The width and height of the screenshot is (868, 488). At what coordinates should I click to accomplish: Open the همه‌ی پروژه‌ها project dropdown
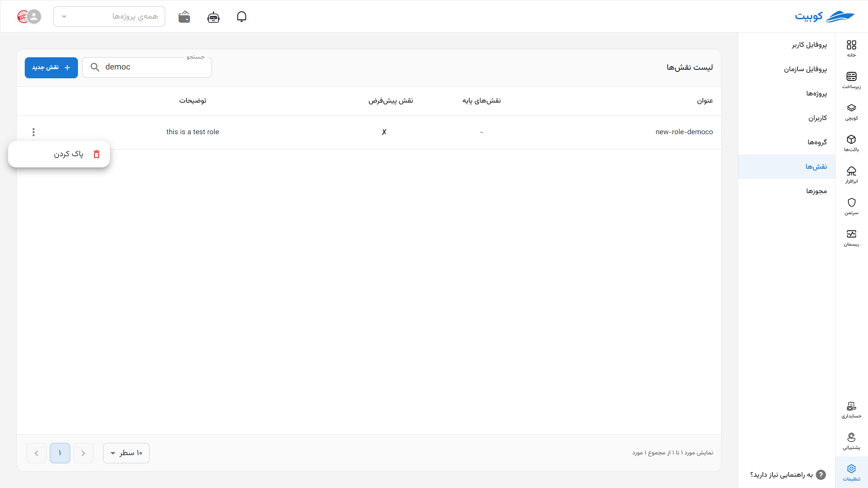coord(109,17)
